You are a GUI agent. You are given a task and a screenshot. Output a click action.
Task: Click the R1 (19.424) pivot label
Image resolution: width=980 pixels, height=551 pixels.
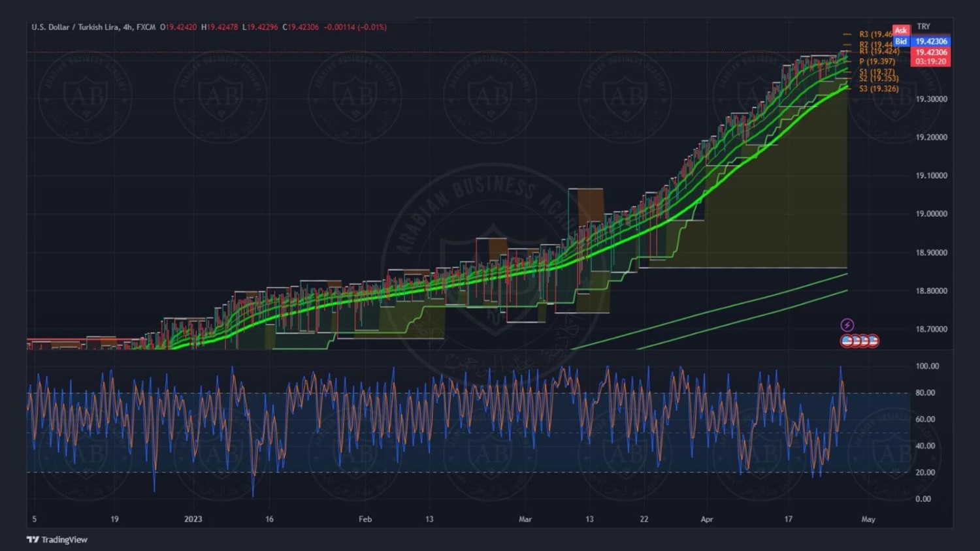(879, 51)
